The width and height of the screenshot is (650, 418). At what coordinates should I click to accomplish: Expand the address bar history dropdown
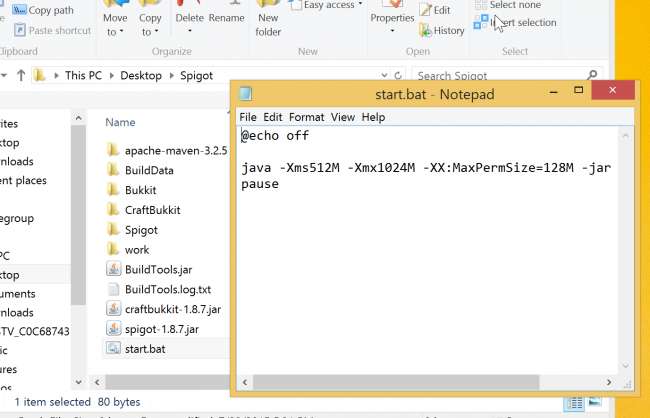point(384,75)
